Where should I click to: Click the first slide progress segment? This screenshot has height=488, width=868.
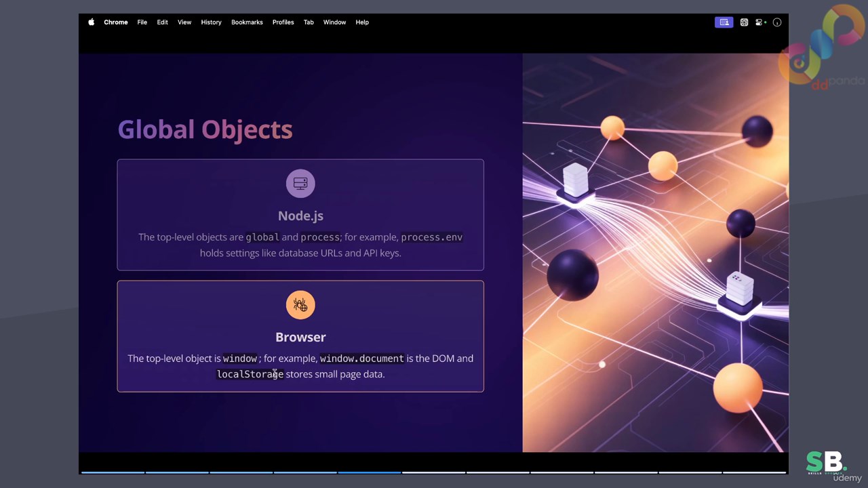(x=113, y=472)
